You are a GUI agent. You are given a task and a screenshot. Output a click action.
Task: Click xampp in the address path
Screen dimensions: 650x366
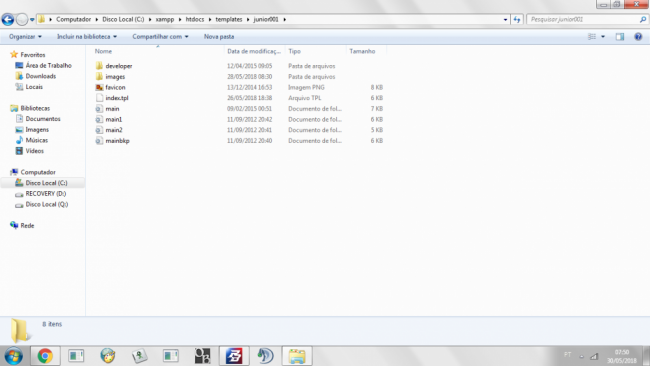(x=165, y=19)
